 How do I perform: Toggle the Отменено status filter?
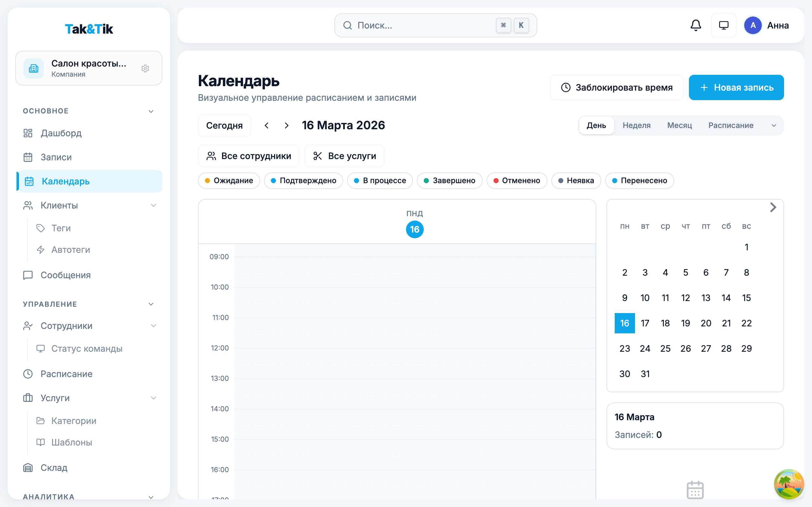click(516, 181)
